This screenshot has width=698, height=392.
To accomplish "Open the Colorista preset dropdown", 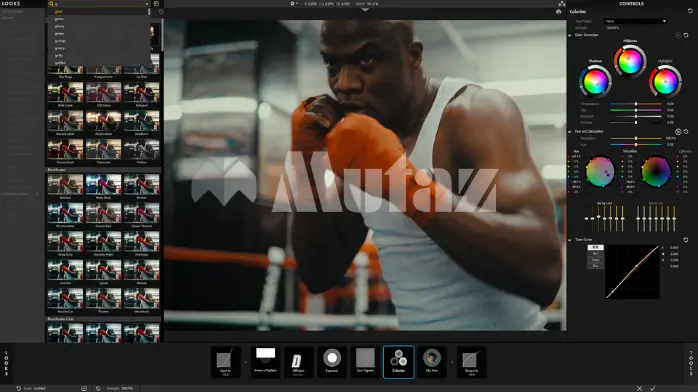I will point(635,21).
